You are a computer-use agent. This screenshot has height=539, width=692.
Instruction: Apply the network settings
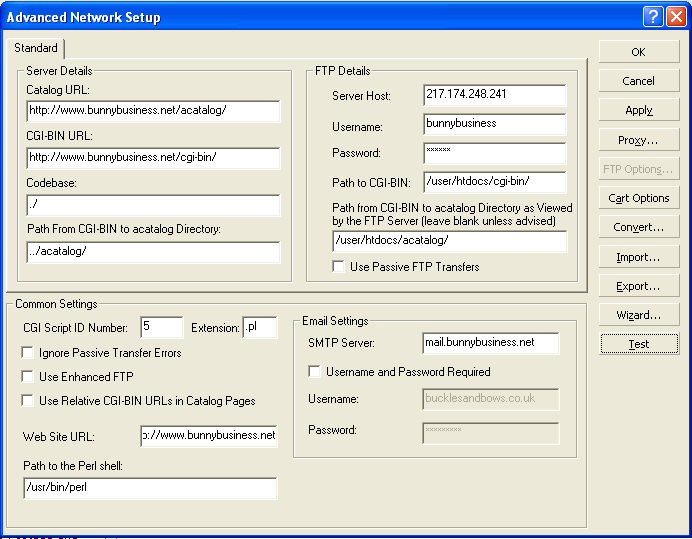[x=639, y=110]
